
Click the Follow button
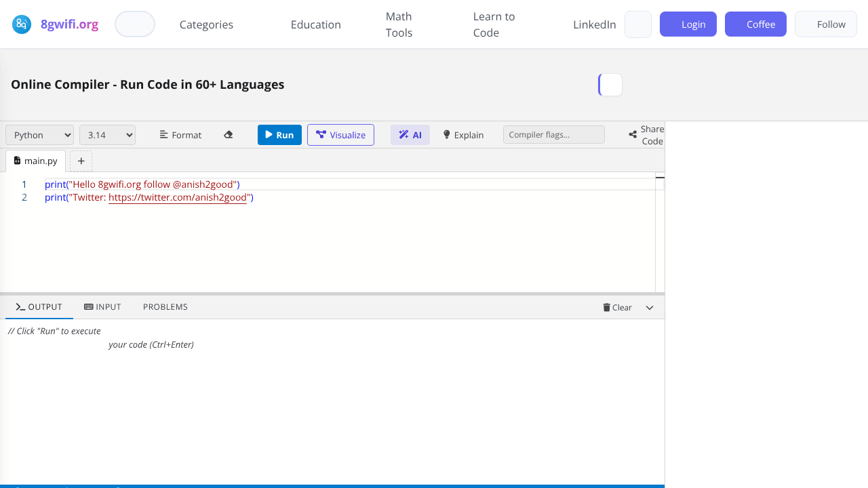(826, 24)
